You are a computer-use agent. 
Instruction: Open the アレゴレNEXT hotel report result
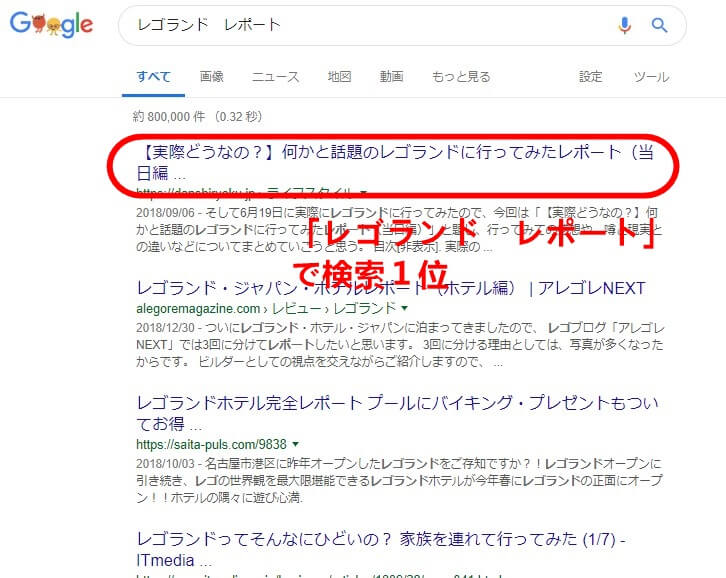coord(391,288)
